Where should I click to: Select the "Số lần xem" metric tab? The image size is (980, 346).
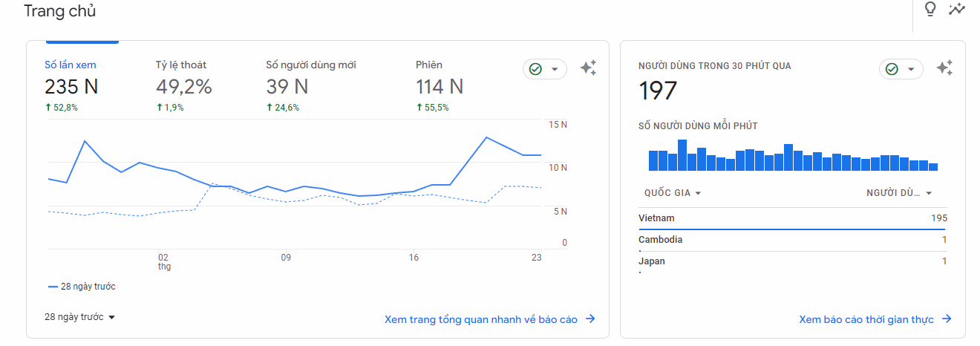pyautogui.click(x=71, y=85)
